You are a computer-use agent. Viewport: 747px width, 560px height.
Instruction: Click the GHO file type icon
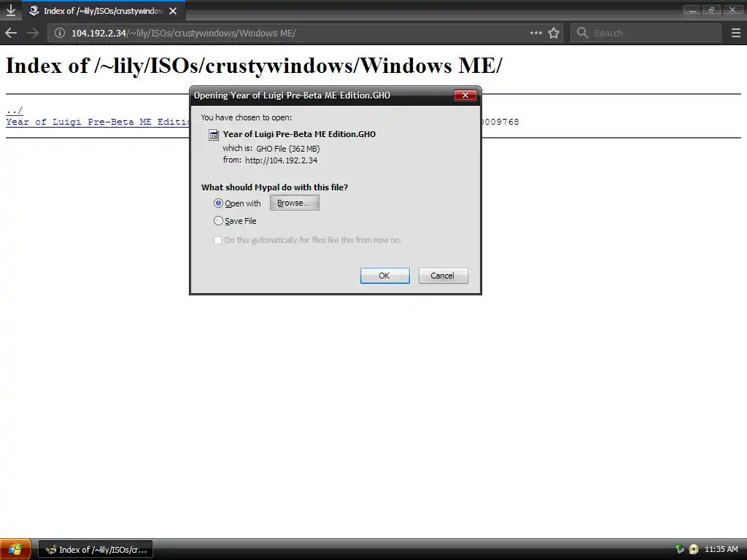click(214, 135)
